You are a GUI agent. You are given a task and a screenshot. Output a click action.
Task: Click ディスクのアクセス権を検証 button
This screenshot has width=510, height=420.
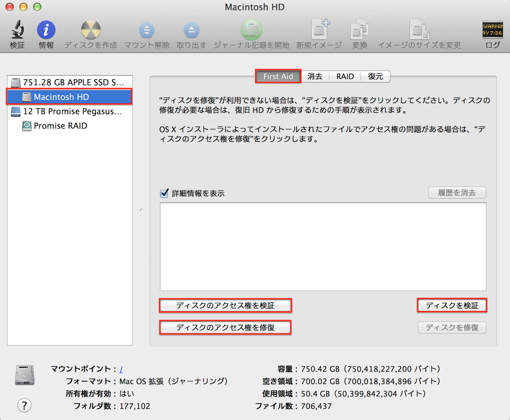pos(226,306)
